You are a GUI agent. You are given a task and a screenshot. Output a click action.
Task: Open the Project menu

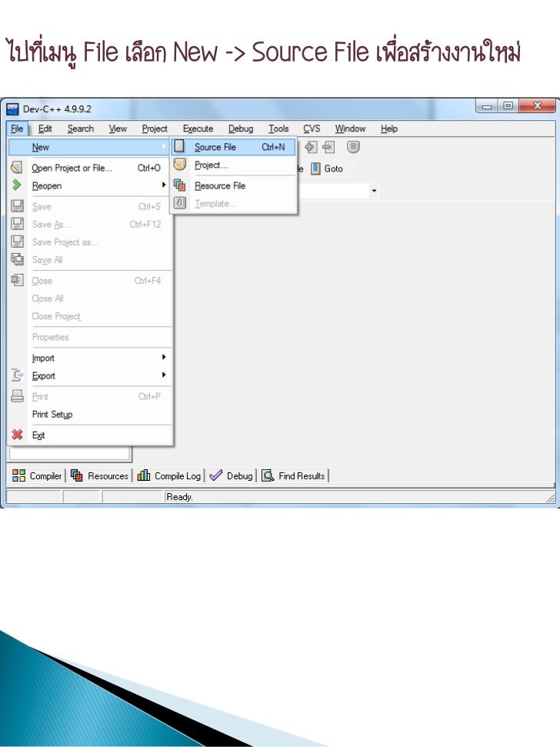(155, 128)
